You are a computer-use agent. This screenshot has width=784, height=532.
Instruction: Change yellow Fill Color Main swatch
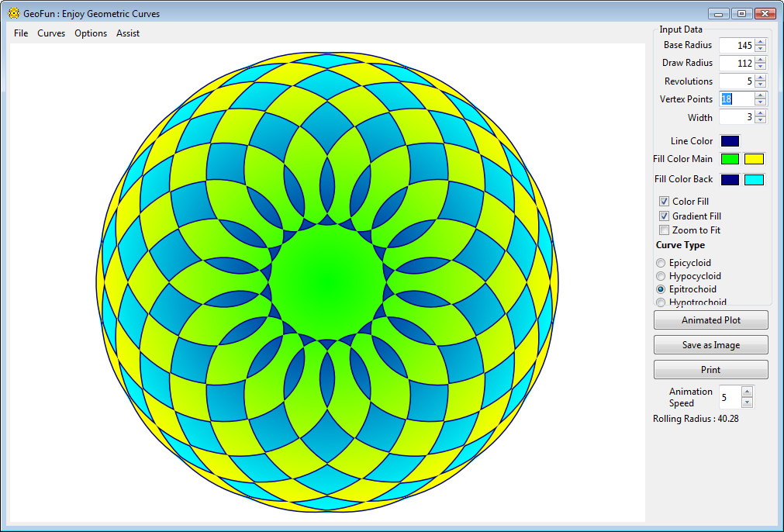[x=755, y=159]
